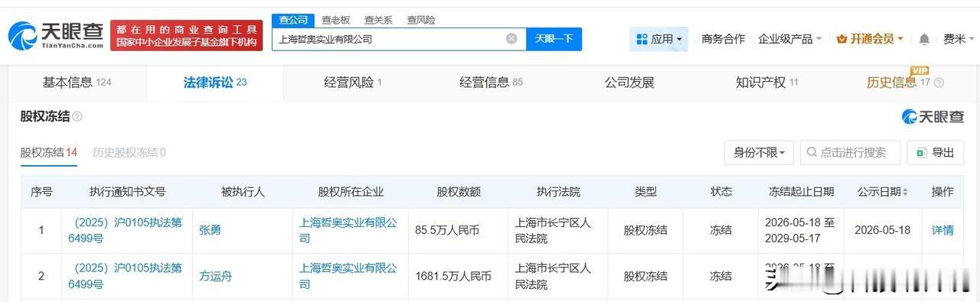Click the 冻结起止日期 column header
The width and height of the screenshot is (980, 302).
[802, 192]
